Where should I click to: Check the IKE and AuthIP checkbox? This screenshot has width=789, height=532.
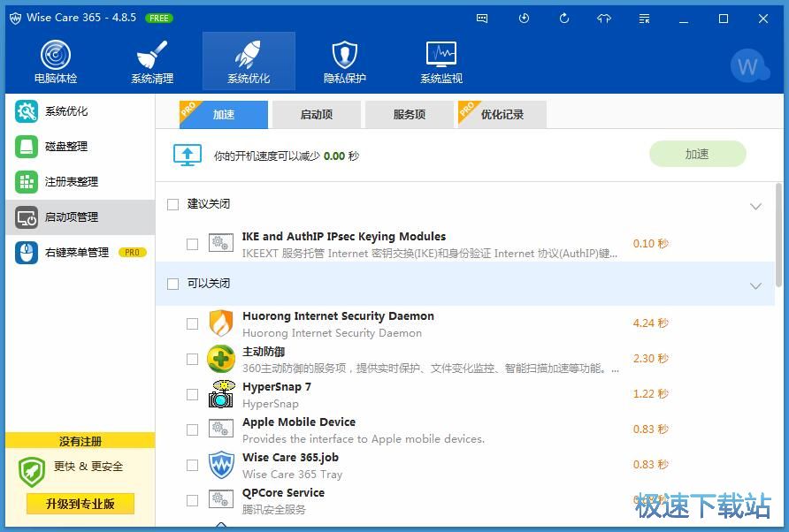click(x=191, y=242)
